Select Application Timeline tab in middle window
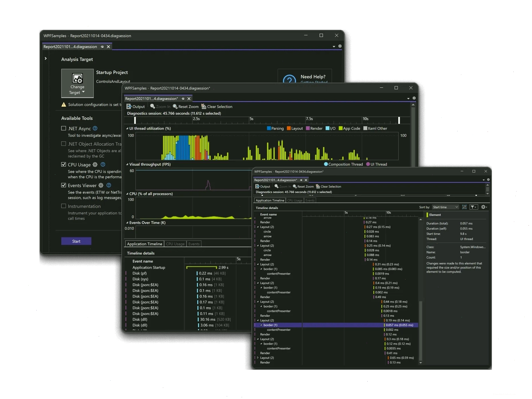Screen dimensions: 532x399 [145, 244]
